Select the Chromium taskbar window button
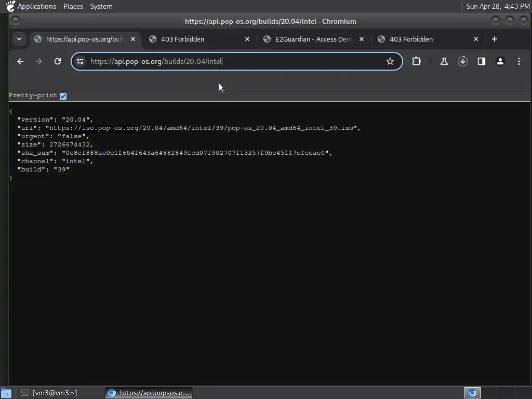 (149, 393)
